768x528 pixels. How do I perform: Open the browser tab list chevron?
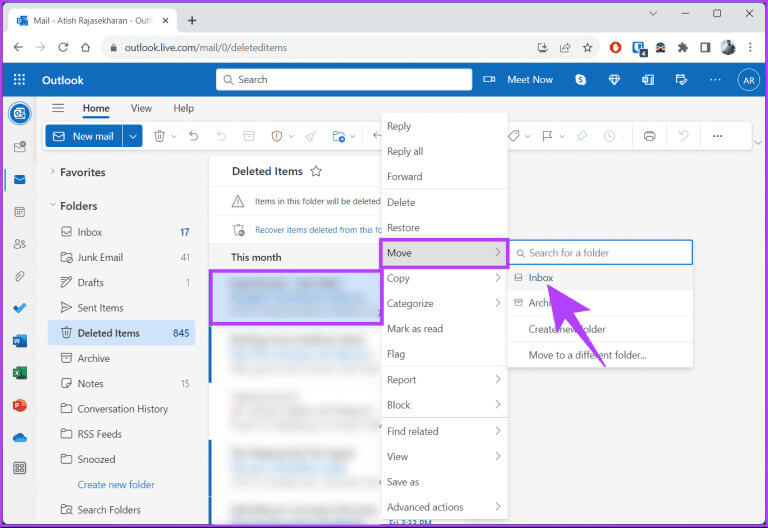[x=653, y=13]
